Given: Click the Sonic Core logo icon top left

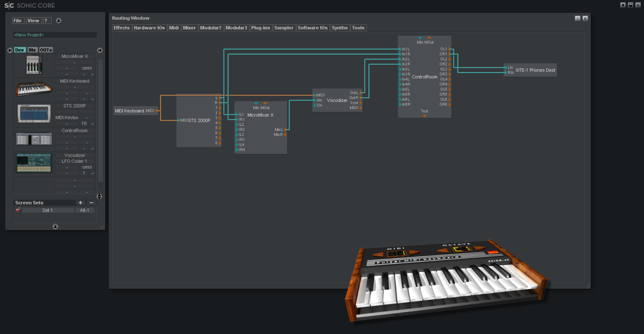Looking at the screenshot, I should click(10, 5).
